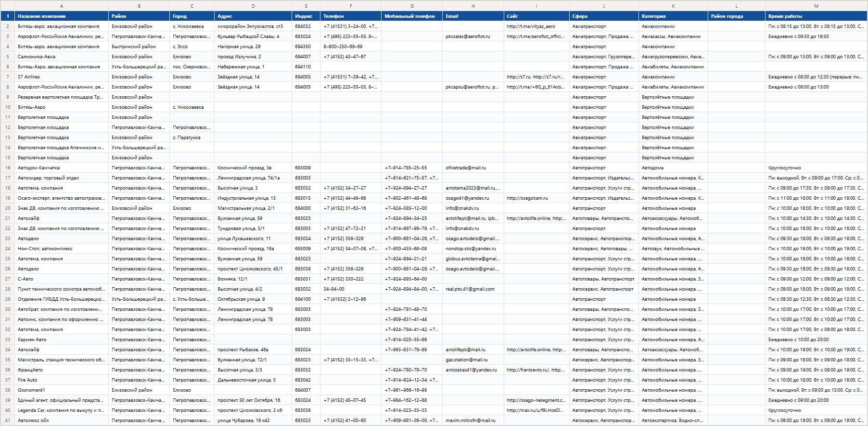Select row 41 number header

pyautogui.click(x=7, y=421)
